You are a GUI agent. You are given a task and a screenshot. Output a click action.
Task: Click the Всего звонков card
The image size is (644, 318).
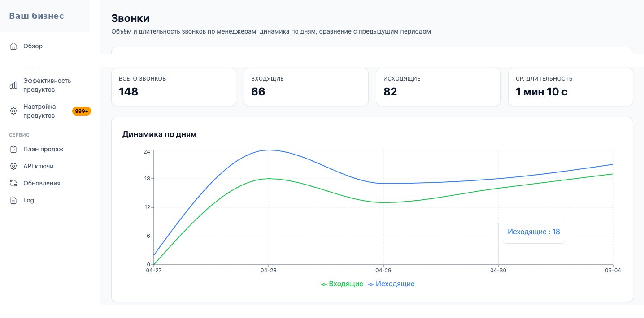pyautogui.click(x=174, y=87)
